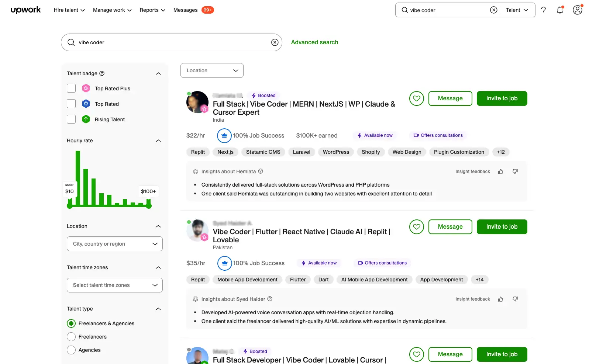Image resolution: width=596 pixels, height=364 pixels.
Task: Collapse the Hourly rate section
Action: coord(158,141)
